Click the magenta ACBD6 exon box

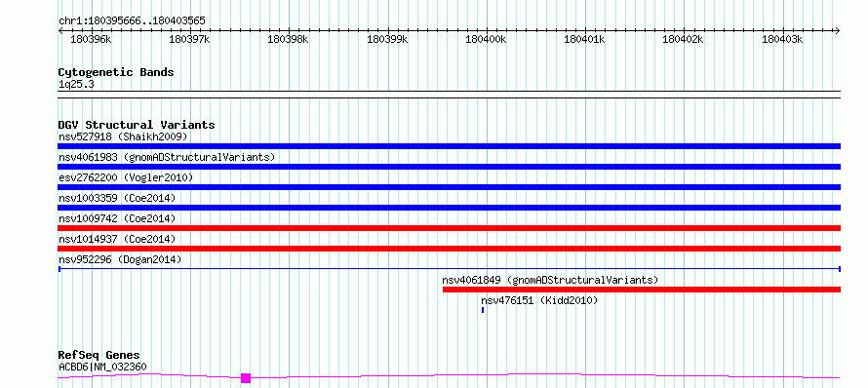[x=246, y=378]
